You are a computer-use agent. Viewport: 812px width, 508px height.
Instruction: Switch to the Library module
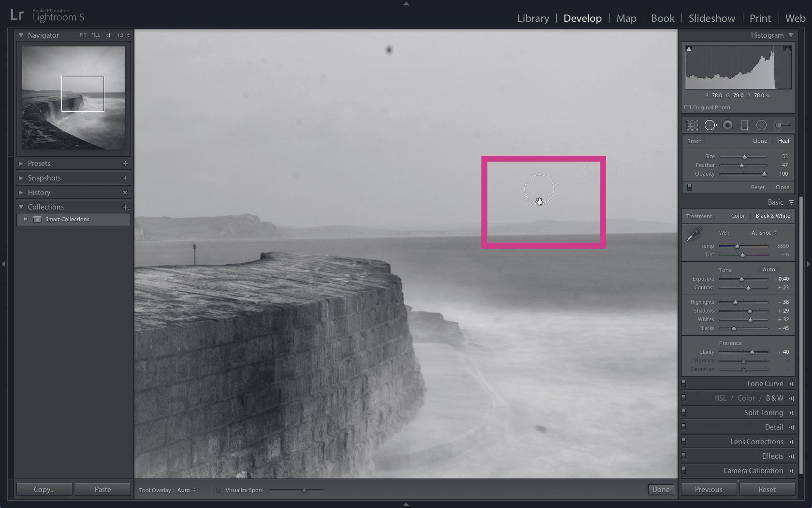click(533, 18)
